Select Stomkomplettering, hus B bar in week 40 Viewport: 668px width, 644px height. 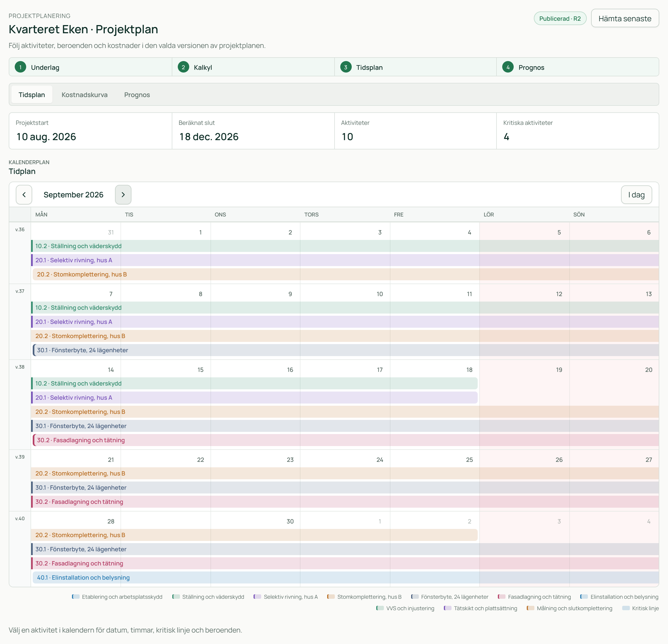pos(254,535)
